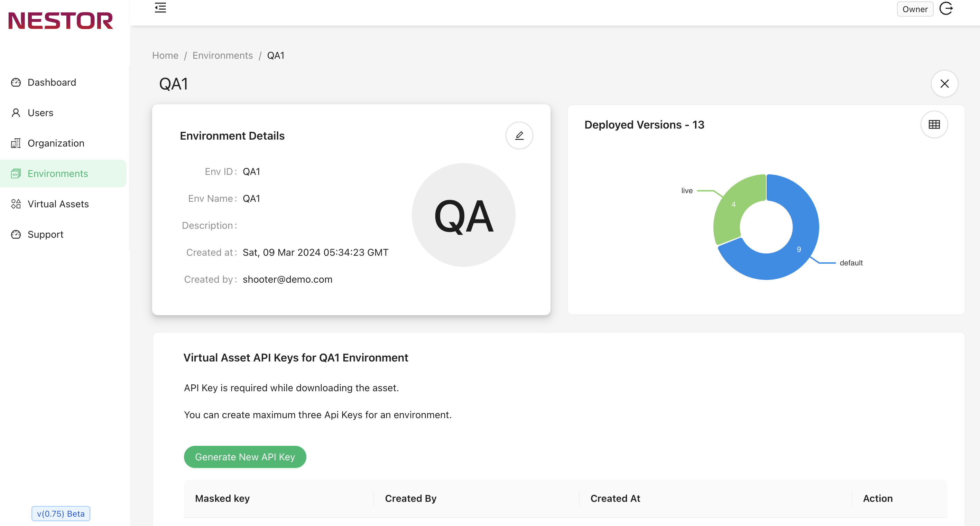
Task: Click the Dashboard gauge icon in the sidebar
Action: click(16, 82)
